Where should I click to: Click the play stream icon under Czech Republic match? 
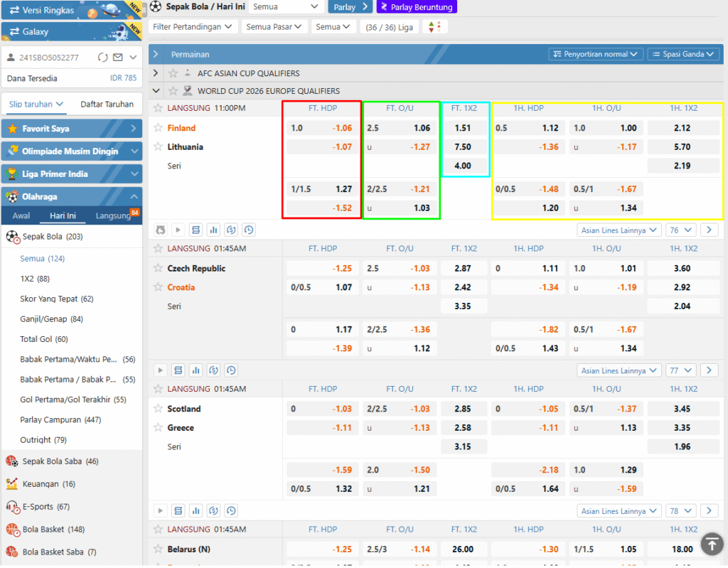(160, 370)
